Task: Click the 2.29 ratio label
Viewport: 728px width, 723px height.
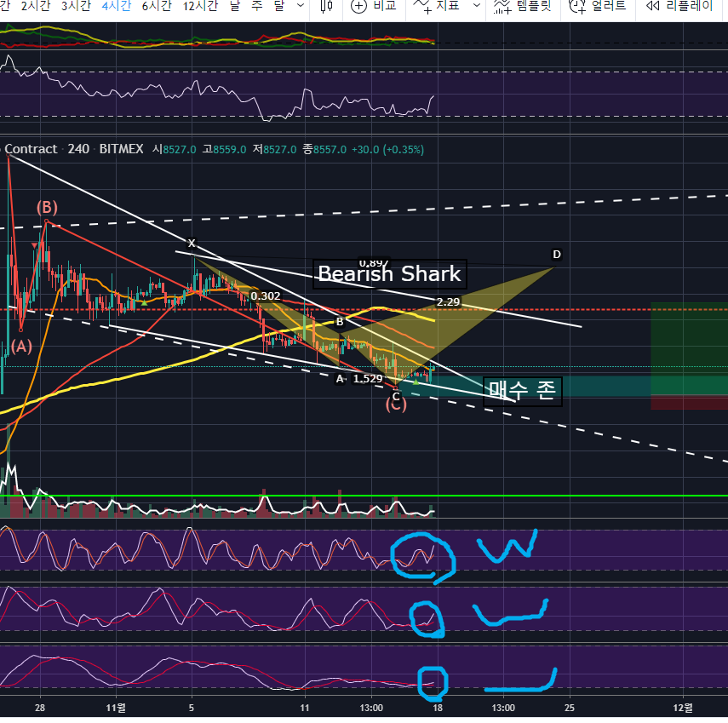Action: tap(448, 302)
